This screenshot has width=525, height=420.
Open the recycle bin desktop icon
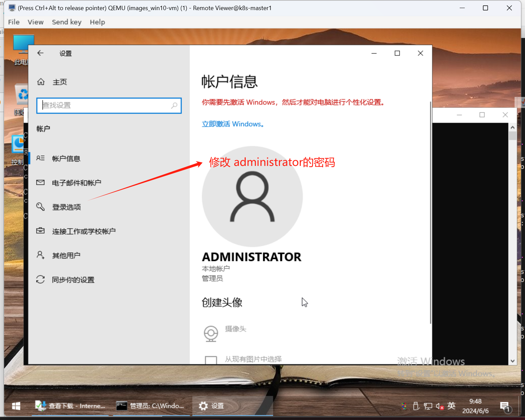22,99
